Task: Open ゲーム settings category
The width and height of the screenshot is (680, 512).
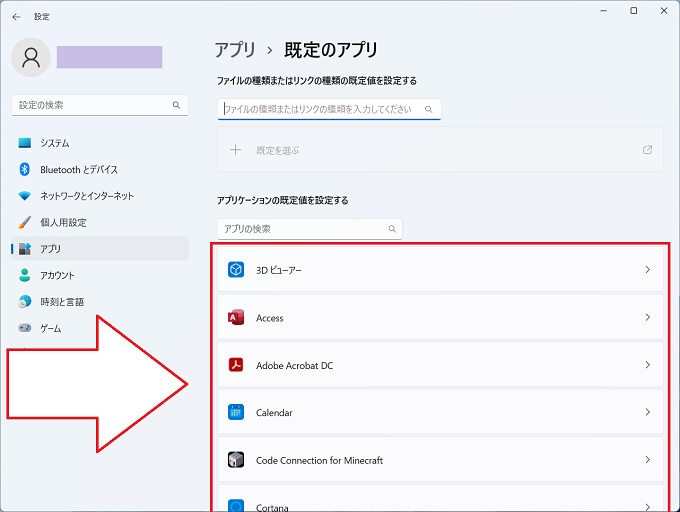Action: pyautogui.click(x=100, y=328)
